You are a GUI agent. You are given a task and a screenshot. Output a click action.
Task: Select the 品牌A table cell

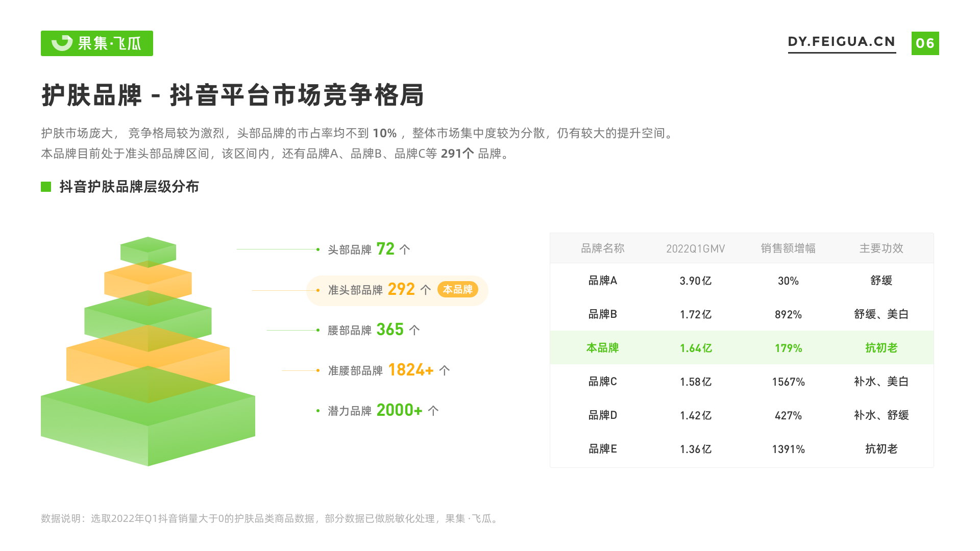(x=602, y=281)
